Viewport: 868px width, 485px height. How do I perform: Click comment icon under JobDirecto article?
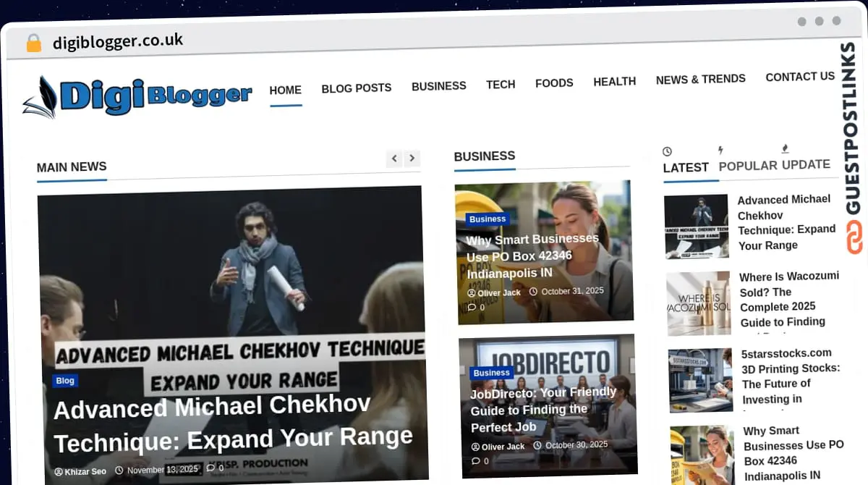[475, 461]
